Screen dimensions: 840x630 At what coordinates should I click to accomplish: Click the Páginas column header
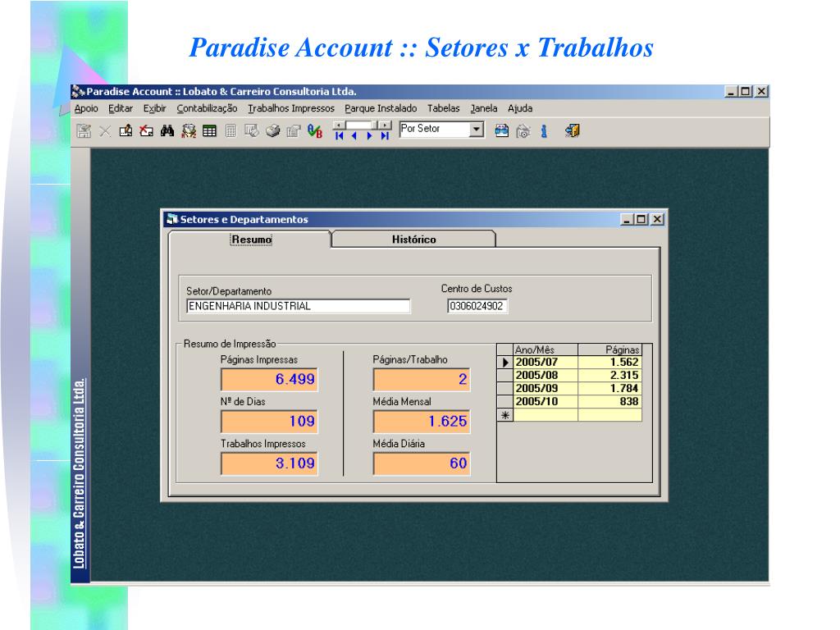pyautogui.click(x=609, y=349)
